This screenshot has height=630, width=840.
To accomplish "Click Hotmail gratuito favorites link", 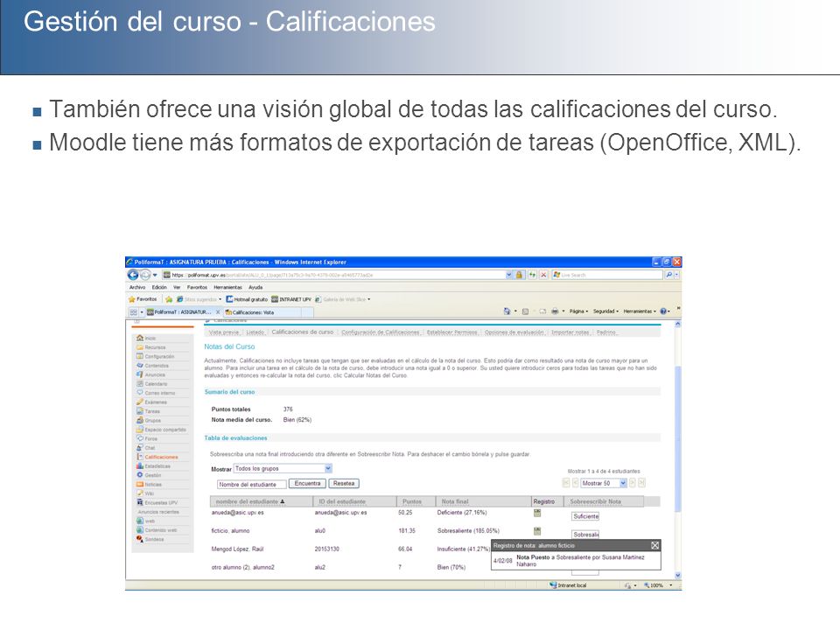I will (247, 299).
